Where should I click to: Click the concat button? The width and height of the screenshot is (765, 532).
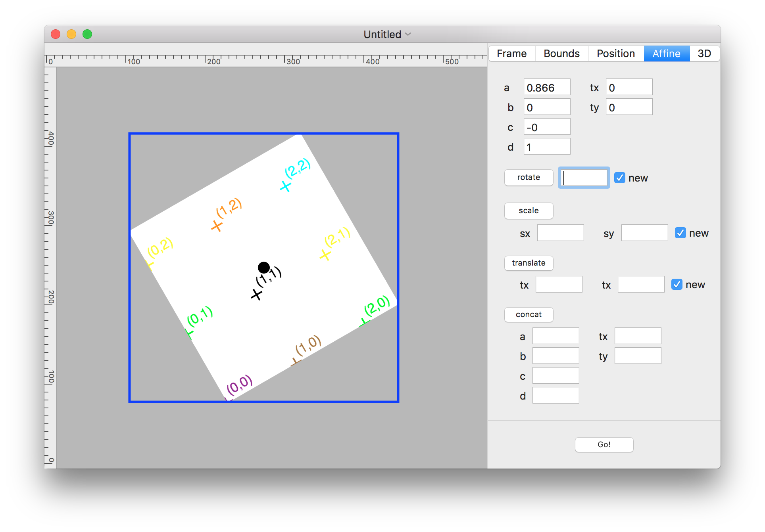click(x=529, y=314)
